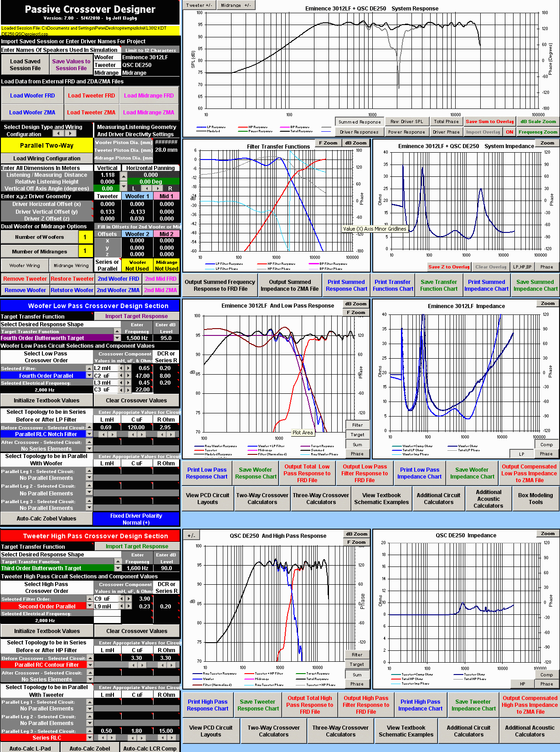The image size is (560, 752).
Task: Change Fourth Order Parallel filter using down arrow
Action: pos(89,376)
